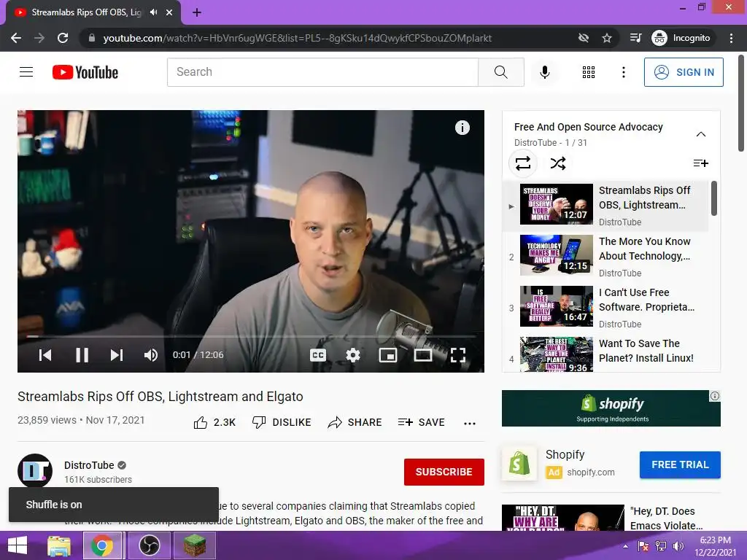Toggle loop playlist button

[523, 163]
